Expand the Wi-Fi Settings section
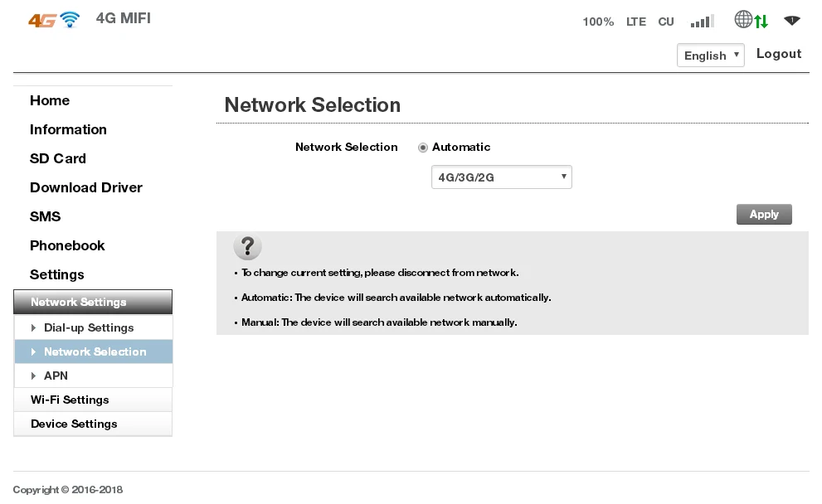Viewport: 822px width, 504px height. point(70,400)
